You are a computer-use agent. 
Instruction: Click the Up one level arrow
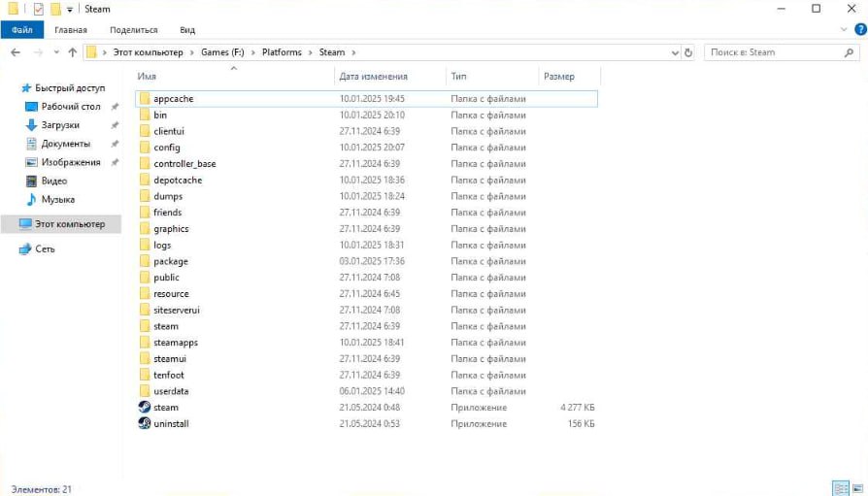pos(73,52)
